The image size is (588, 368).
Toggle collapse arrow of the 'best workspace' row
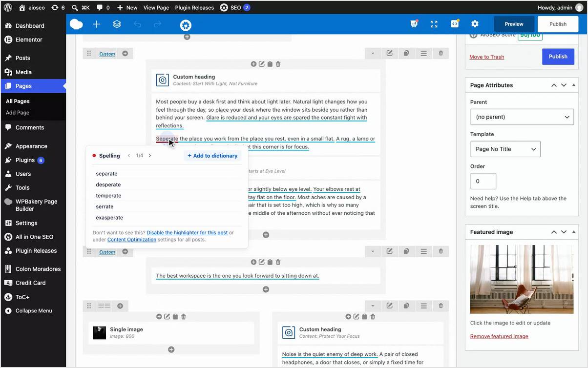click(x=373, y=251)
